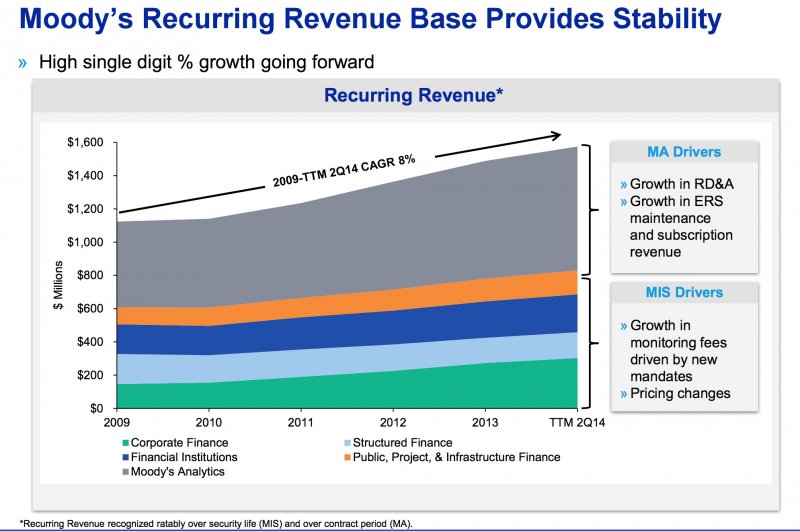Screen dimensions: 800x531
Task: Click the Corporate Finance green legend swatch
Action: [x=125, y=443]
